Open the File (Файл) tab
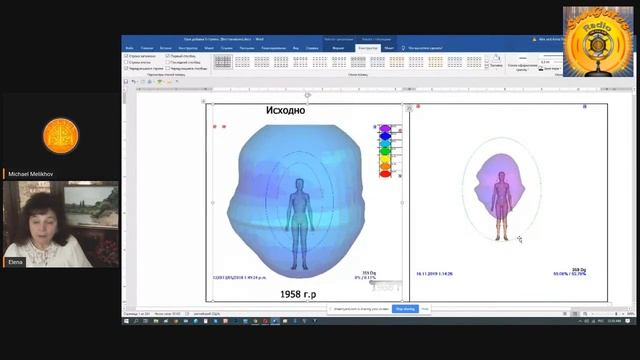The height and width of the screenshot is (360, 640). tap(129, 48)
